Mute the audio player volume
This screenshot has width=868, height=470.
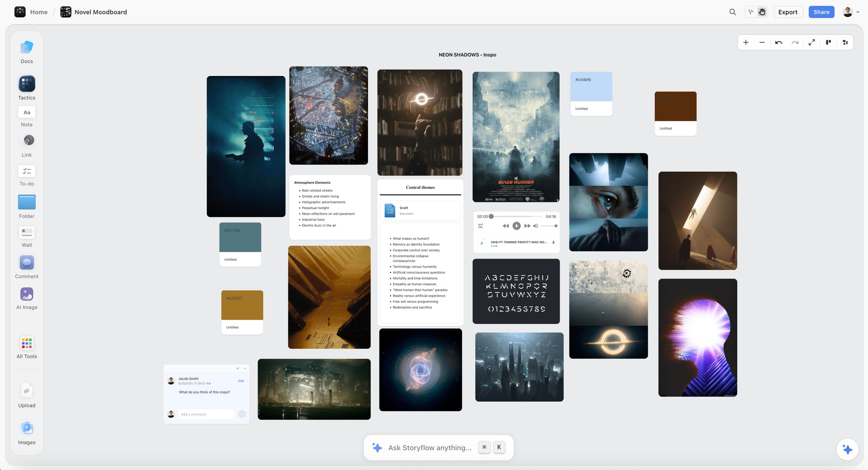pyautogui.click(x=535, y=226)
